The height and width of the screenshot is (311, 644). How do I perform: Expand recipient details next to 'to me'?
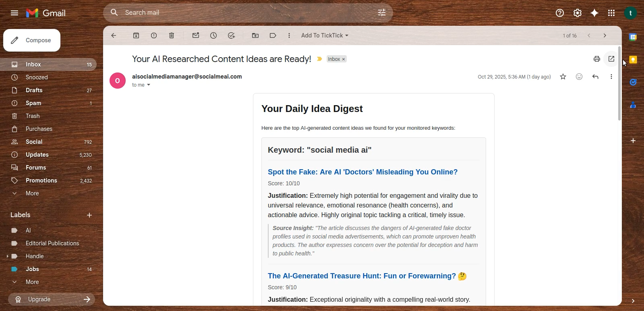(x=149, y=85)
